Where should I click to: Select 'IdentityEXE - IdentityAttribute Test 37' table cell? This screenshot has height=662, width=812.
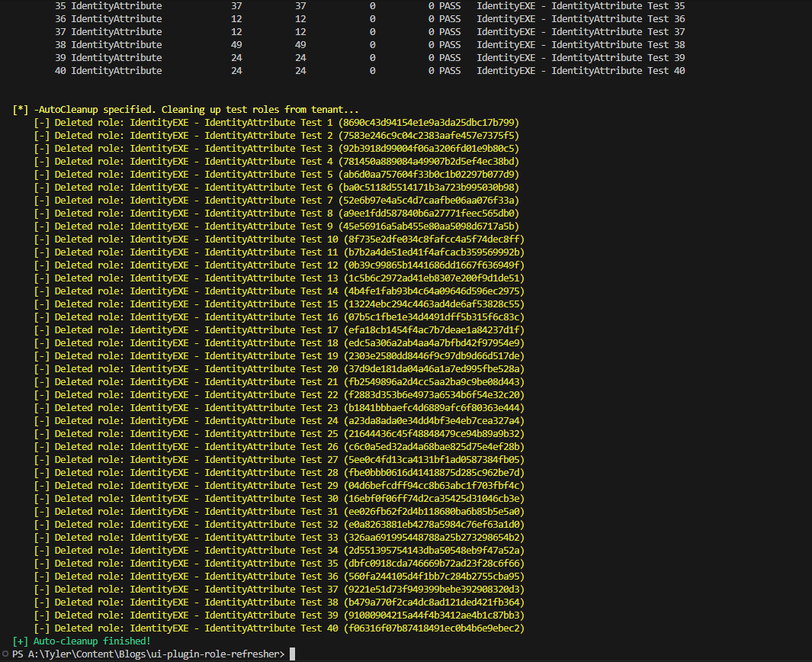pyautogui.click(x=580, y=32)
